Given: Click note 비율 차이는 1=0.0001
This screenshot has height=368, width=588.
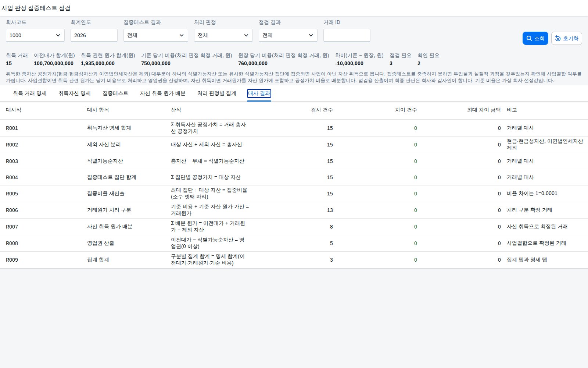Looking at the screenshot, I should tap(532, 194).
